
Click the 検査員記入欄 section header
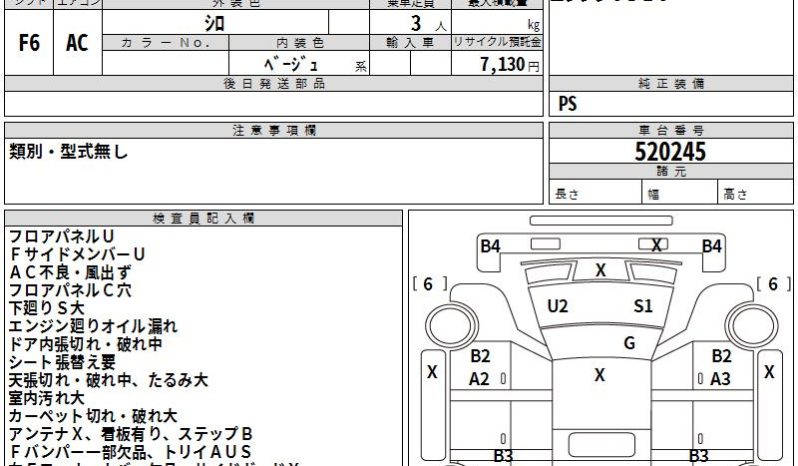pyautogui.click(x=203, y=218)
